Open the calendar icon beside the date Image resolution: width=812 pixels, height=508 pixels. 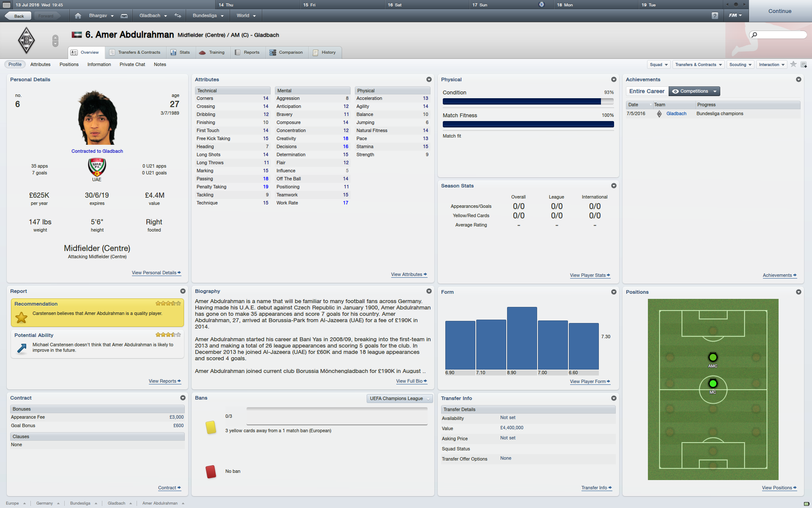coord(6,5)
